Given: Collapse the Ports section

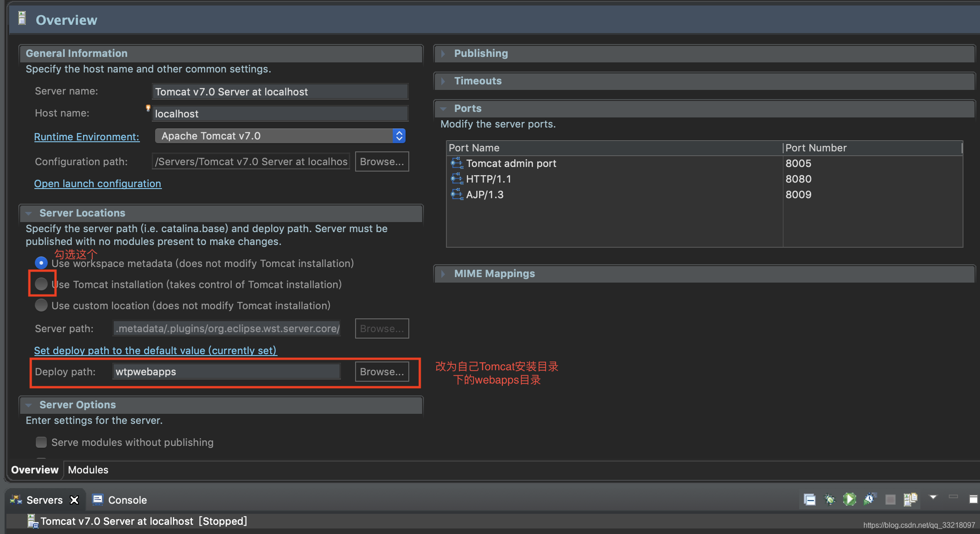Looking at the screenshot, I should [443, 109].
